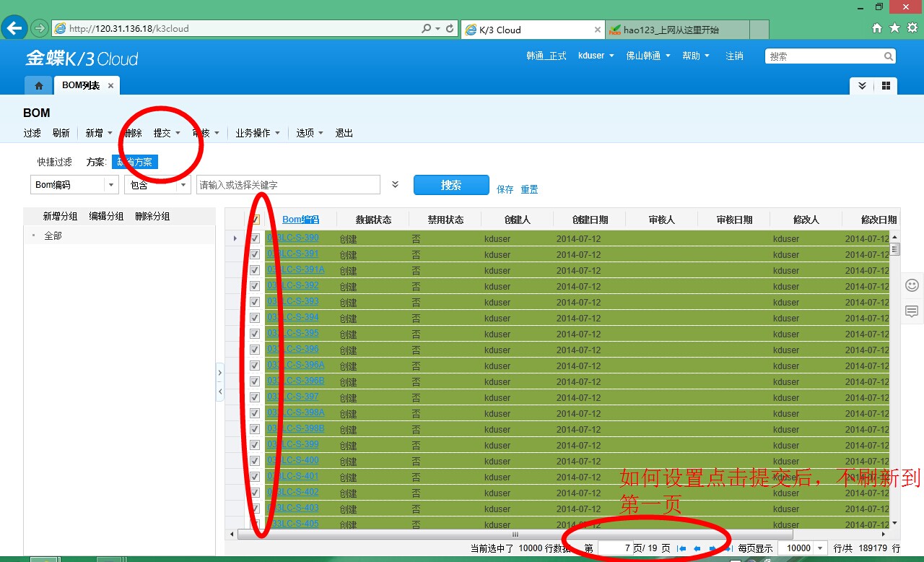Click the search magnifier in the 搜索 box

point(889,56)
